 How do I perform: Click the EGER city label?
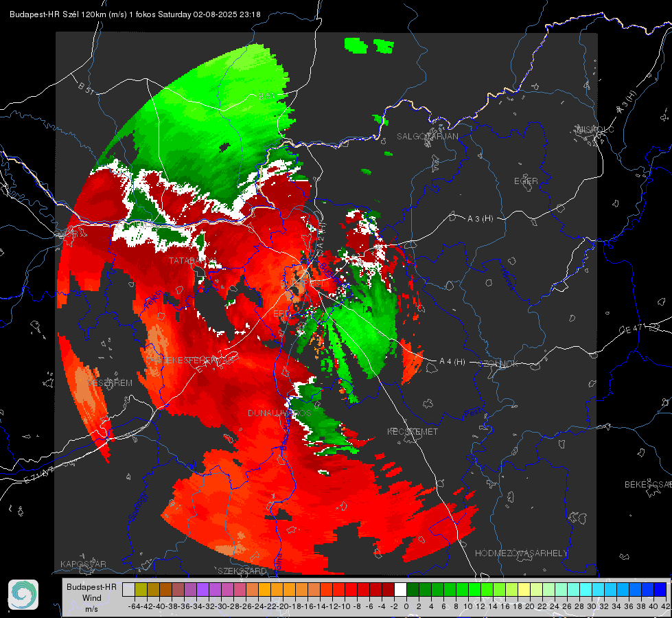click(526, 181)
